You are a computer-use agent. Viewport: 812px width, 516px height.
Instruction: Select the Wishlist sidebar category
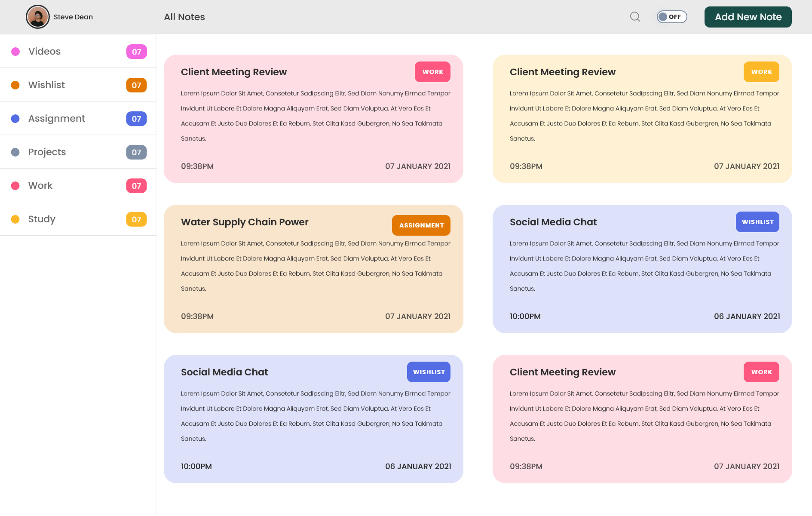(46, 85)
